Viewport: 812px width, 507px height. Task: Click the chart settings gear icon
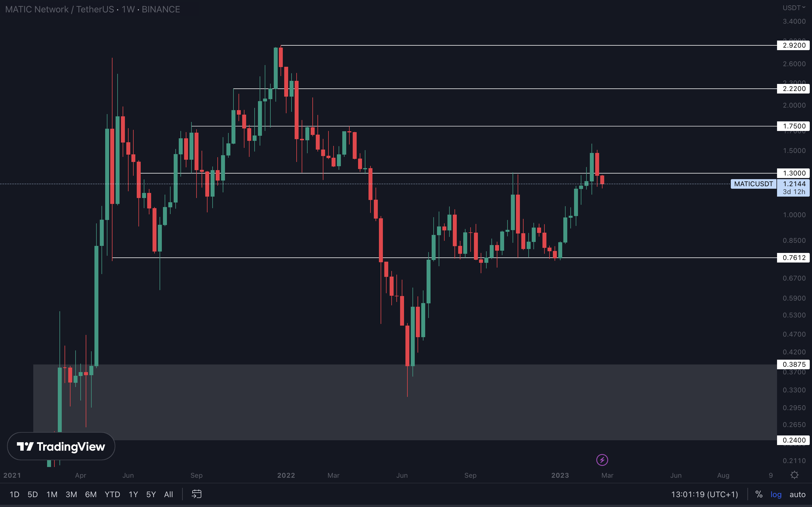point(794,475)
